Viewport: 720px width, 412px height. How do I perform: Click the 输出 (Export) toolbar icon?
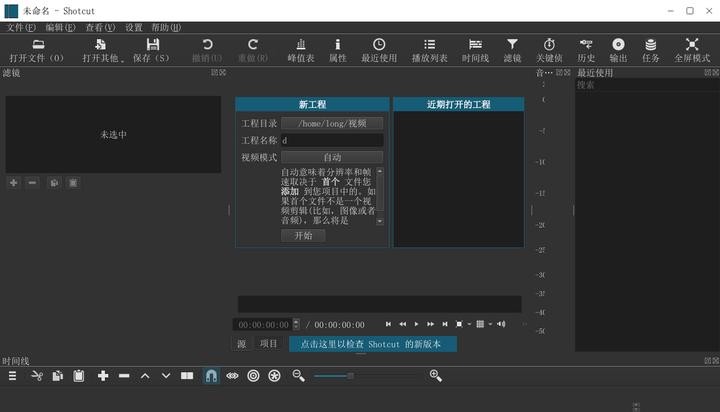pyautogui.click(x=618, y=49)
